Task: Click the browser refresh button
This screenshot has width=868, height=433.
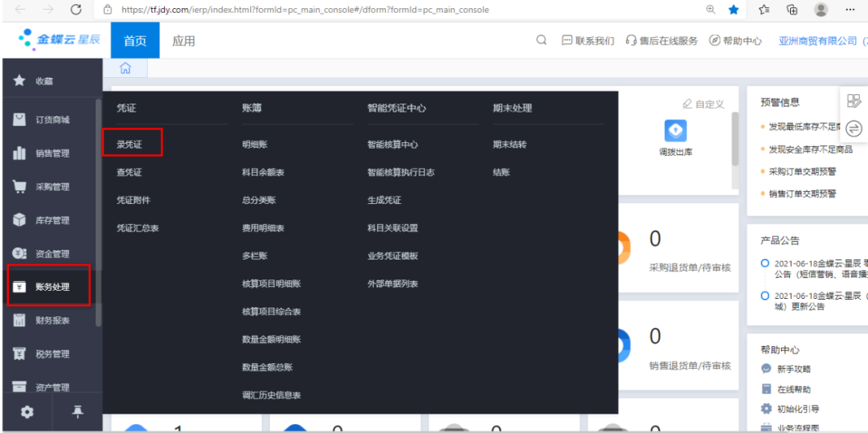Action: (76, 10)
